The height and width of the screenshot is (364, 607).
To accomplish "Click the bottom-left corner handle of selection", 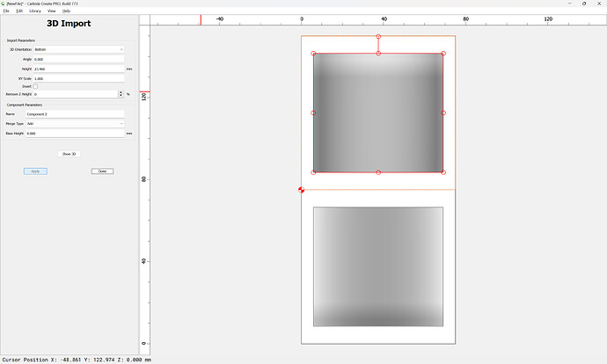I will pos(313,172).
